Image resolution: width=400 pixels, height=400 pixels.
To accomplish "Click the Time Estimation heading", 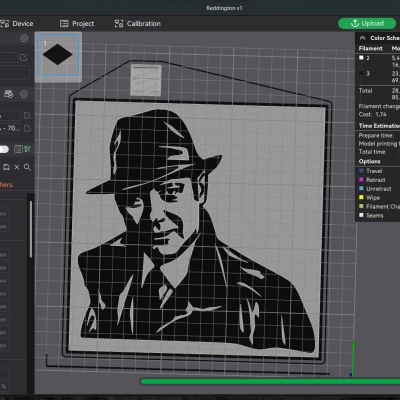I will point(379,126).
